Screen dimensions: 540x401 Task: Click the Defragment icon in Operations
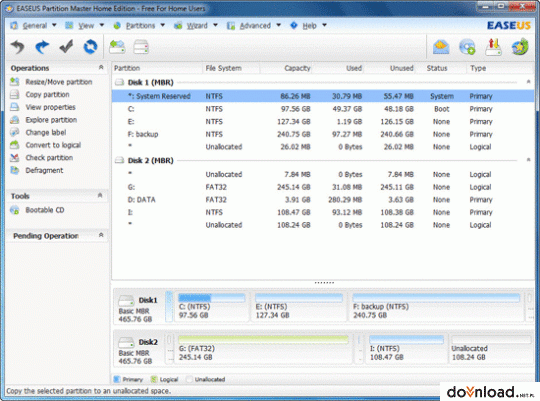click(14, 170)
